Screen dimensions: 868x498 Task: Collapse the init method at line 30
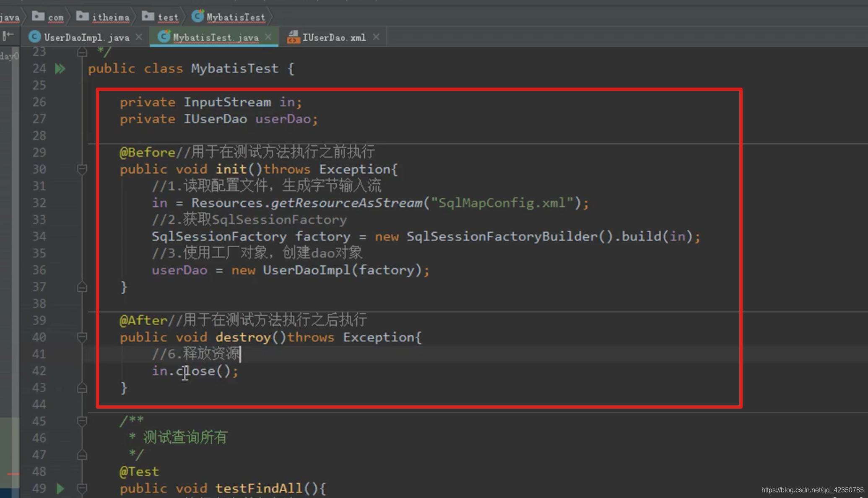[82, 170]
